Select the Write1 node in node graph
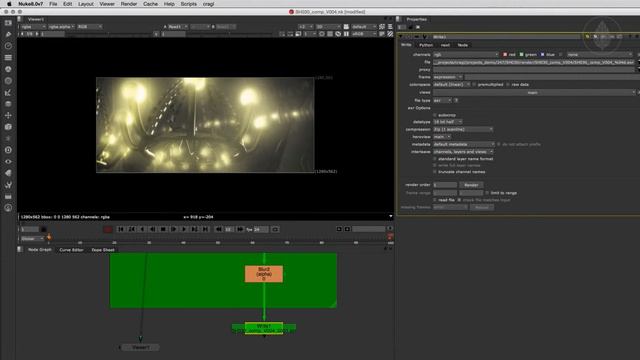640x360 pixels. (x=264, y=328)
